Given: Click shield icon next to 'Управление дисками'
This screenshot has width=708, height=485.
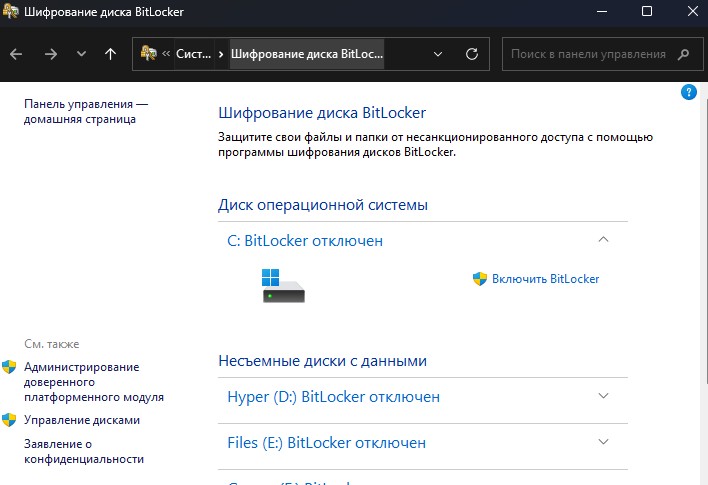Looking at the screenshot, I should (x=9, y=420).
